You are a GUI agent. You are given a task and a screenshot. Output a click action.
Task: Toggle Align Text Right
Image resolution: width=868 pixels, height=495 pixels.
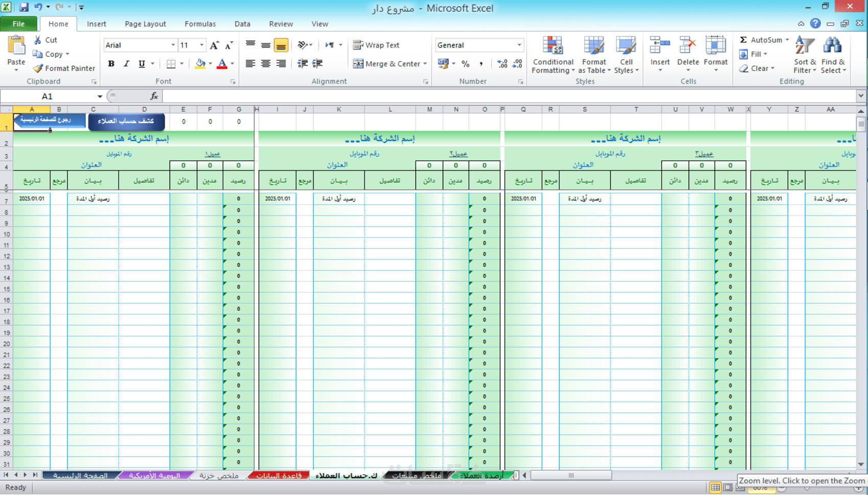pyautogui.click(x=281, y=64)
